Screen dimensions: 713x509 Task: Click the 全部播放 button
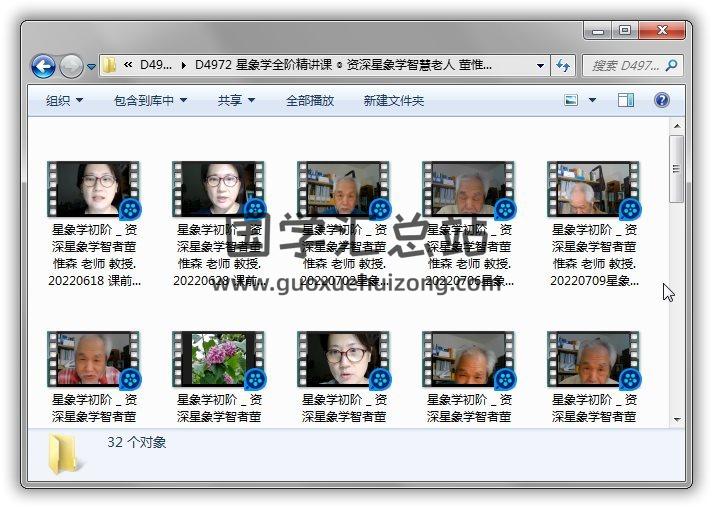pos(310,100)
